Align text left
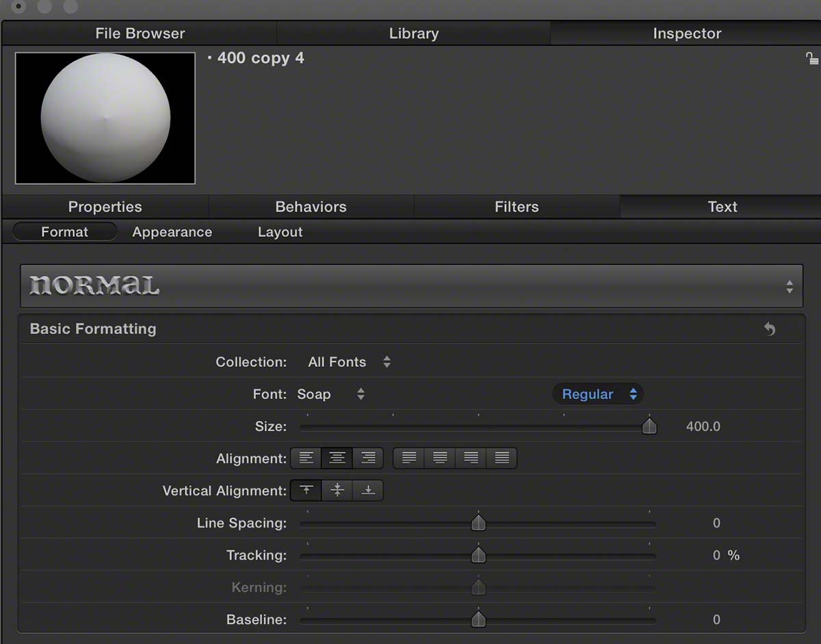The image size is (821, 644). coord(307,458)
